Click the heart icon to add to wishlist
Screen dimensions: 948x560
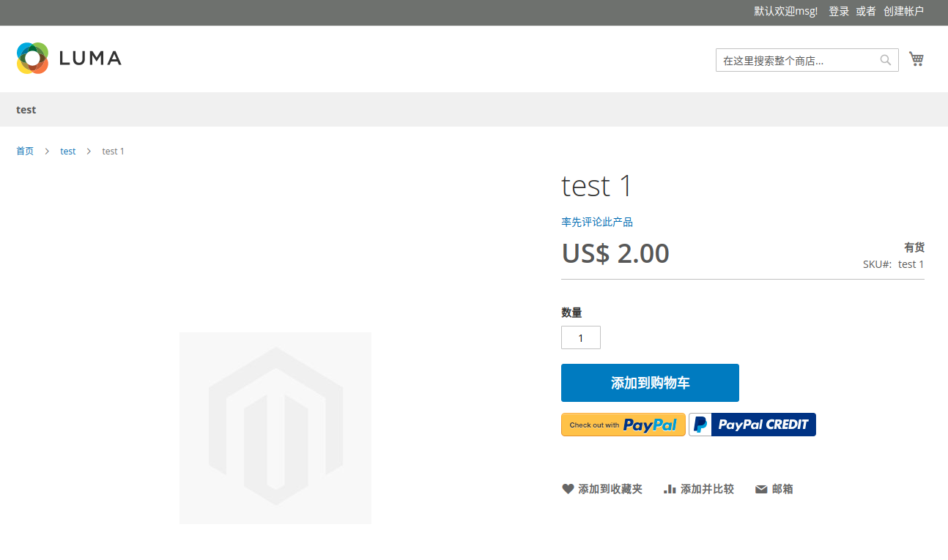(x=568, y=488)
